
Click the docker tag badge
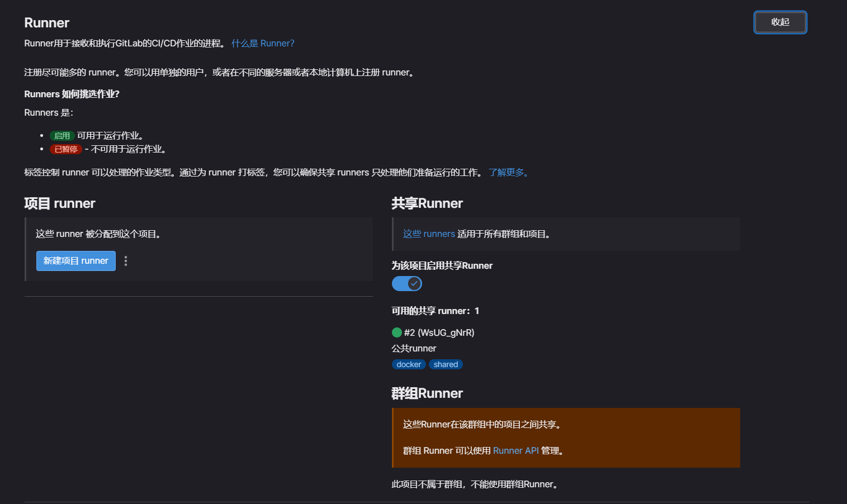[x=409, y=364]
